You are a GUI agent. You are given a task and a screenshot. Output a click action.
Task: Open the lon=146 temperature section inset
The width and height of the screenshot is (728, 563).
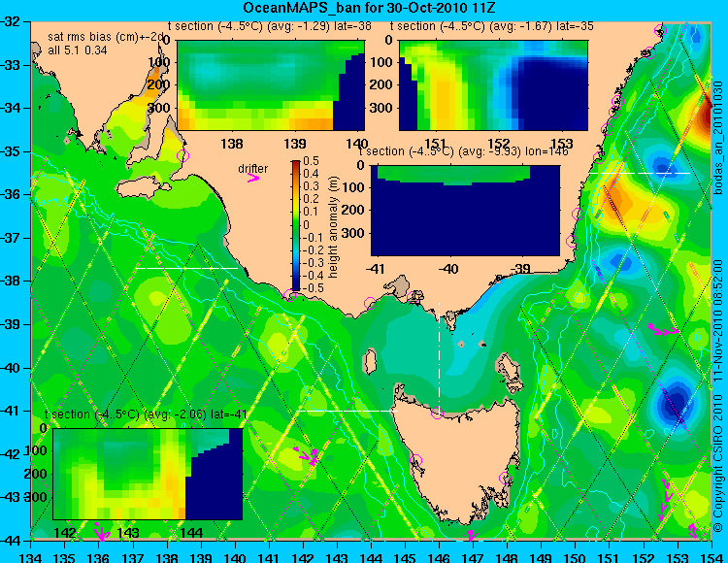[465, 211]
